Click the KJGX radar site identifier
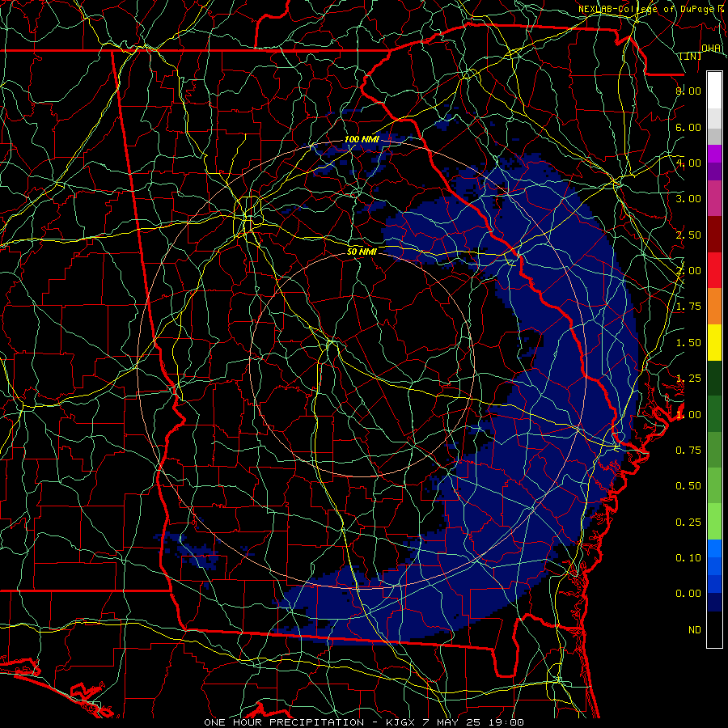Screen dimensions: 728x728 (x=401, y=722)
